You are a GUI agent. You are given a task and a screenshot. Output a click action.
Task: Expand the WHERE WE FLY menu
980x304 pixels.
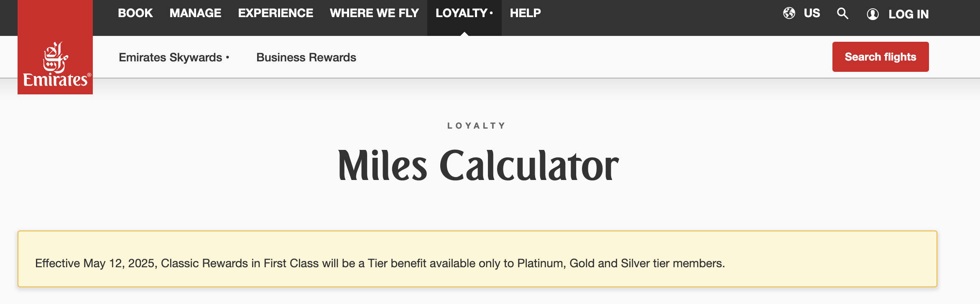tap(374, 13)
